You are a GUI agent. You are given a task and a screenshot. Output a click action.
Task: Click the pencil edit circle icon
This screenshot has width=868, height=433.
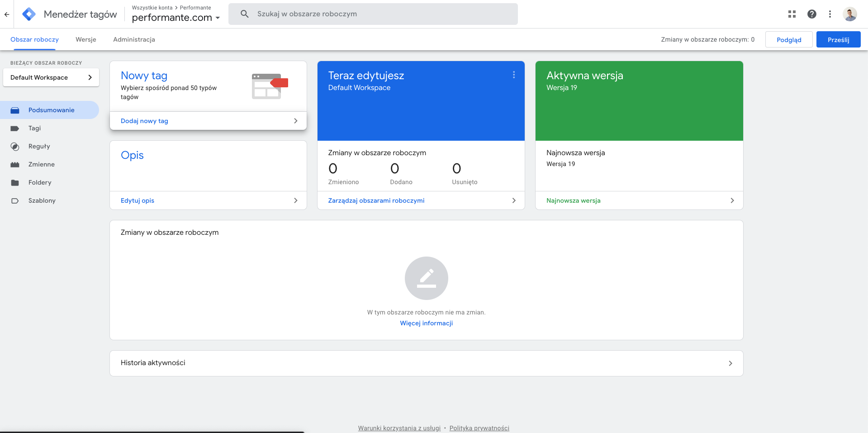(x=427, y=278)
